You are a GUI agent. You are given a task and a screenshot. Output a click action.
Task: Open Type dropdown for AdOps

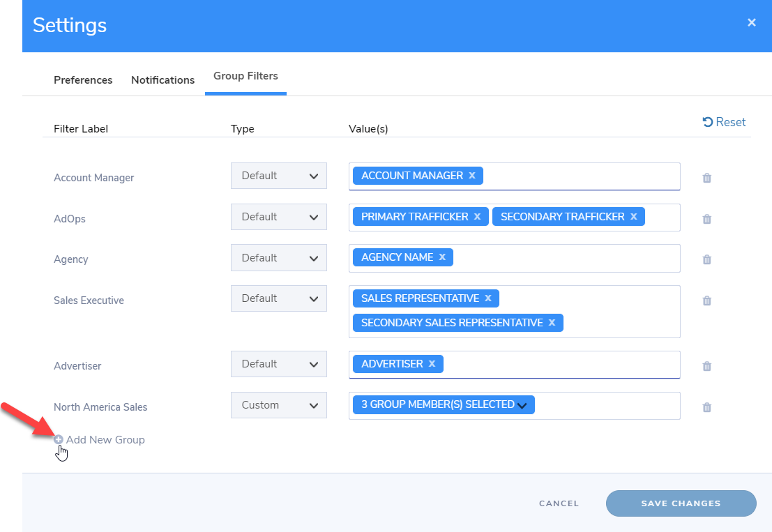pyautogui.click(x=279, y=217)
